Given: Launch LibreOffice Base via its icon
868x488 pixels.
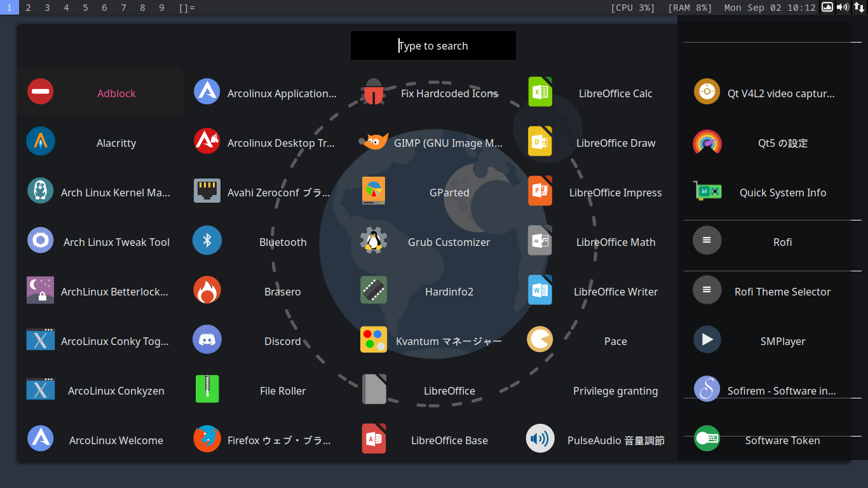Looking at the screenshot, I should point(374,439).
